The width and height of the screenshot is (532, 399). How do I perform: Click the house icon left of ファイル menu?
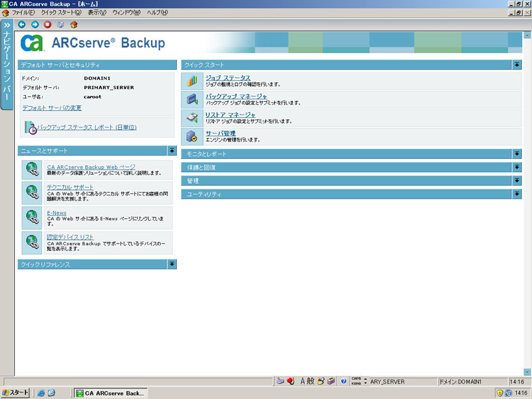[x=5, y=13]
